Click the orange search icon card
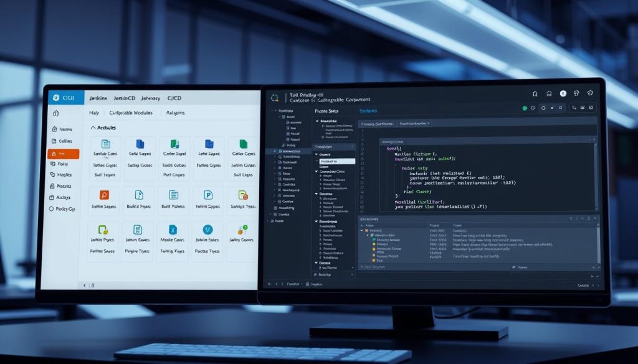 tap(104, 195)
